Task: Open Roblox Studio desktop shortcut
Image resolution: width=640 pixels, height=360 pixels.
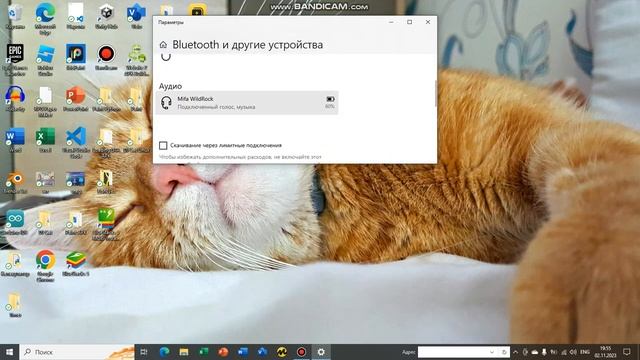Action: (x=45, y=59)
